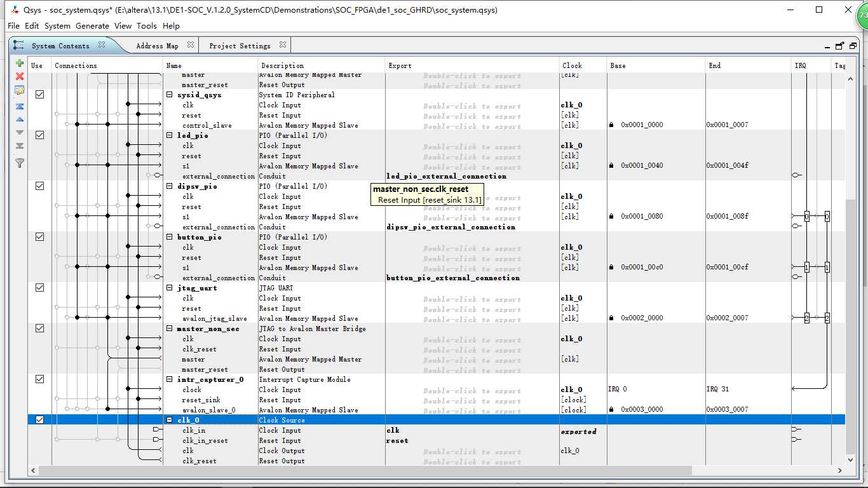Collapse the clk_0 component tree

coord(170,420)
